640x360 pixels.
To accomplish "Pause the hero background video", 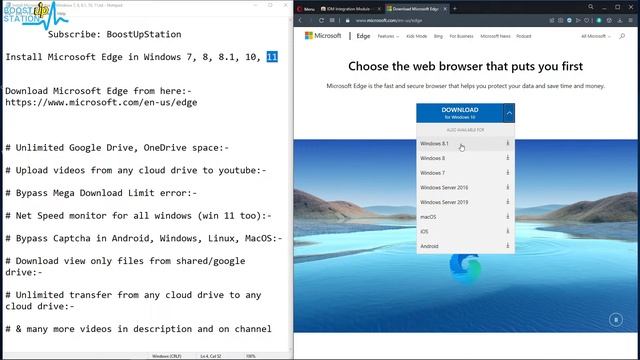I will (616, 319).
